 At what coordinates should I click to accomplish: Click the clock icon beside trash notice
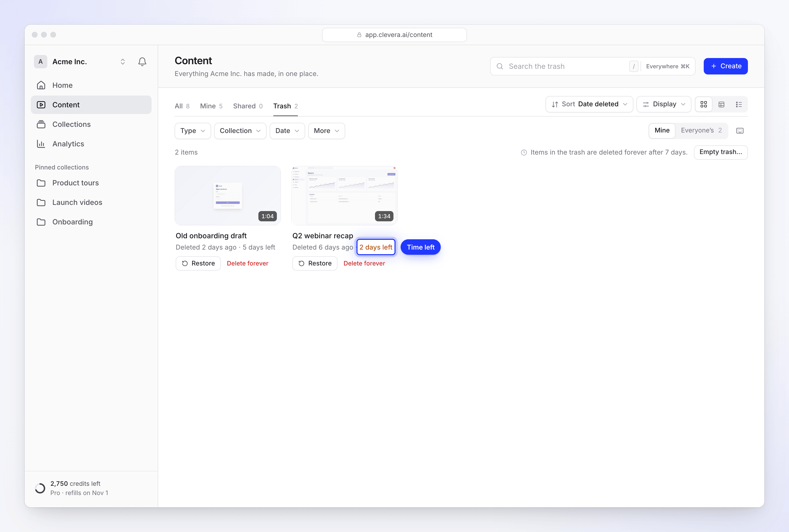(x=524, y=152)
